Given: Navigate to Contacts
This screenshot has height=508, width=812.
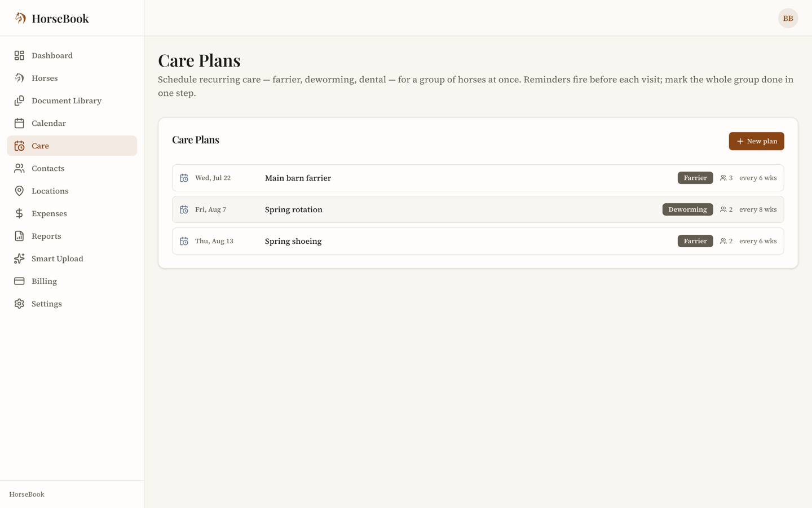Looking at the screenshot, I should (x=72, y=168).
